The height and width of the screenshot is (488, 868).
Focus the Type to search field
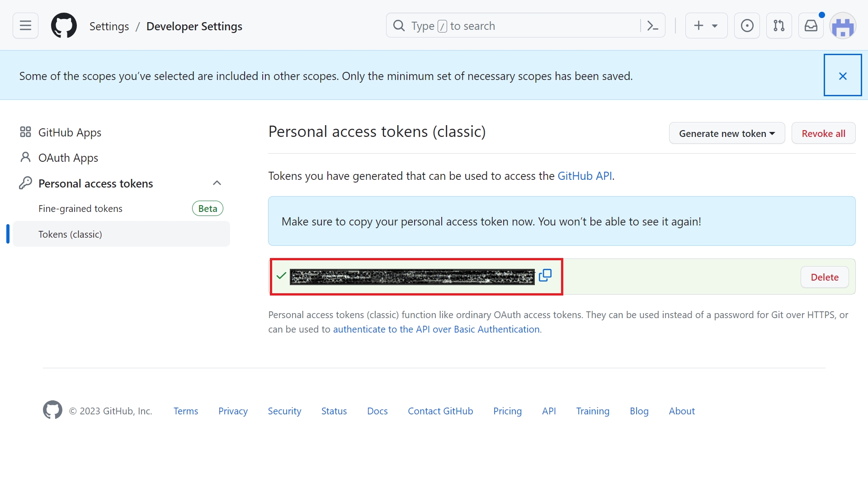point(515,26)
